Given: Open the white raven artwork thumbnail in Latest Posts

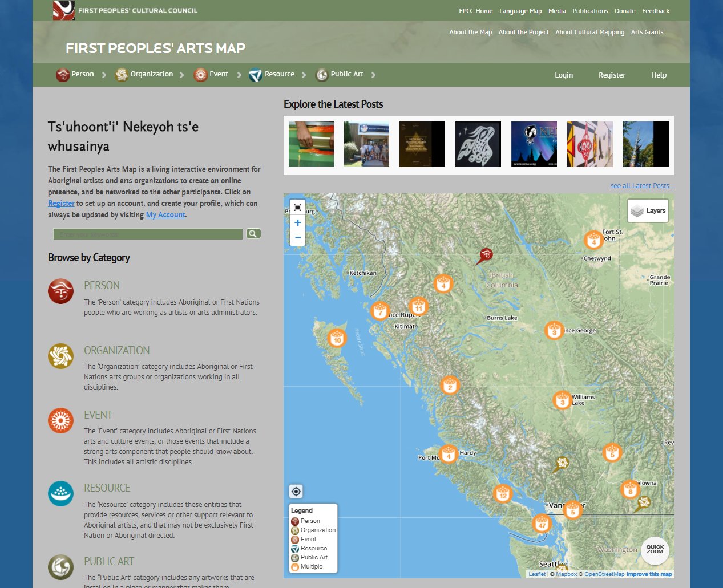Looking at the screenshot, I should (x=478, y=144).
